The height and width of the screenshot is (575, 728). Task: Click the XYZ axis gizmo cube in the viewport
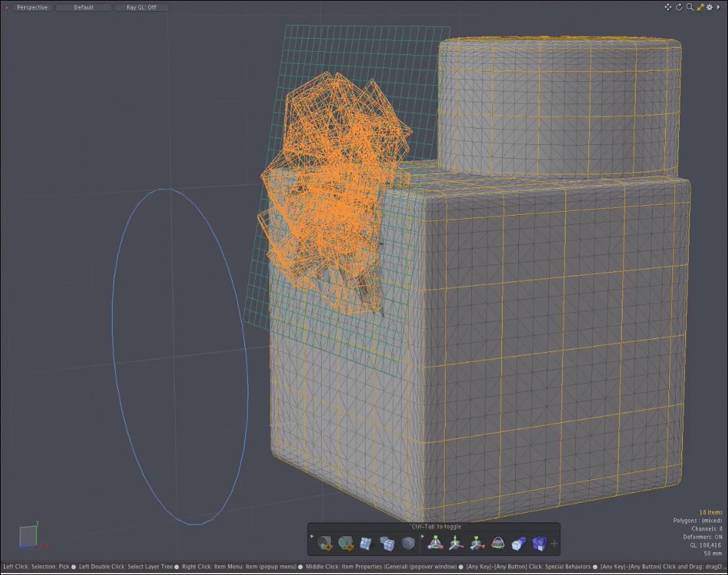pyautogui.click(x=29, y=536)
